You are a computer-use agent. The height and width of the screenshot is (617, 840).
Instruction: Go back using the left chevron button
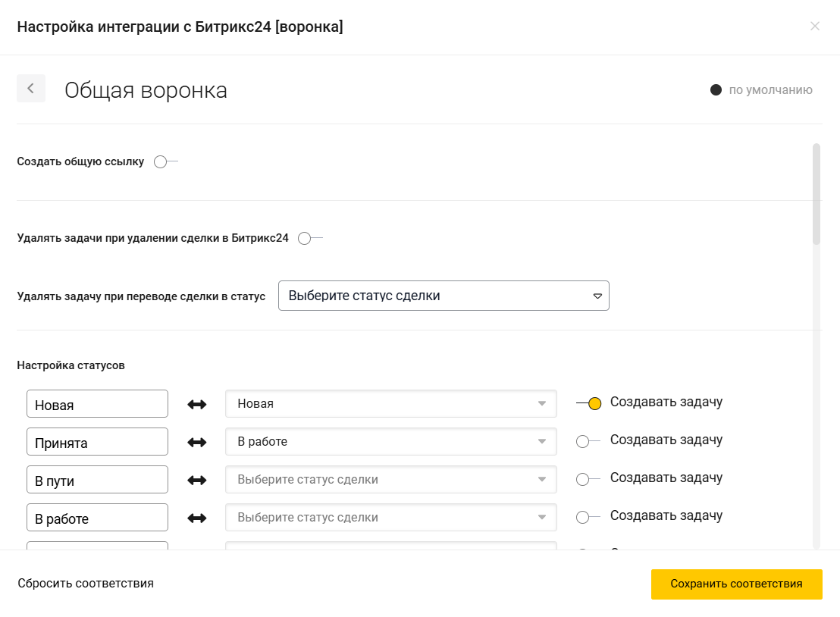31,89
